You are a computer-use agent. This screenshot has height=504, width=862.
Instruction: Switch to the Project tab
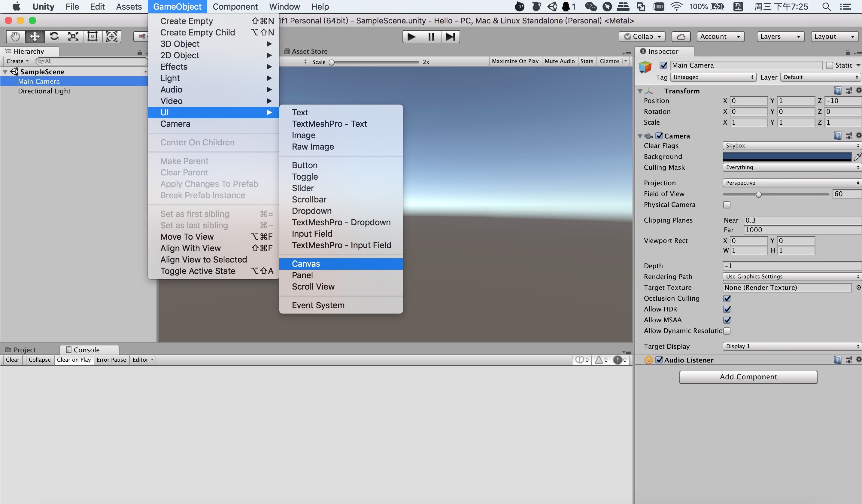[x=20, y=350]
